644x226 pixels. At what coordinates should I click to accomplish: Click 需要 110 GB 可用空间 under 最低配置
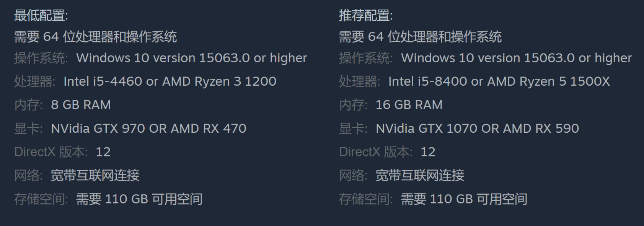click(x=139, y=199)
